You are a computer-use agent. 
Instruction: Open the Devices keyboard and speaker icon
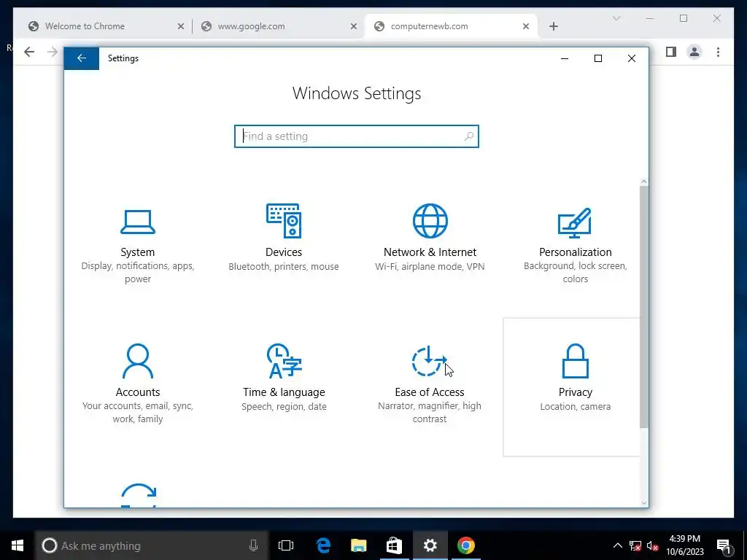click(x=284, y=220)
